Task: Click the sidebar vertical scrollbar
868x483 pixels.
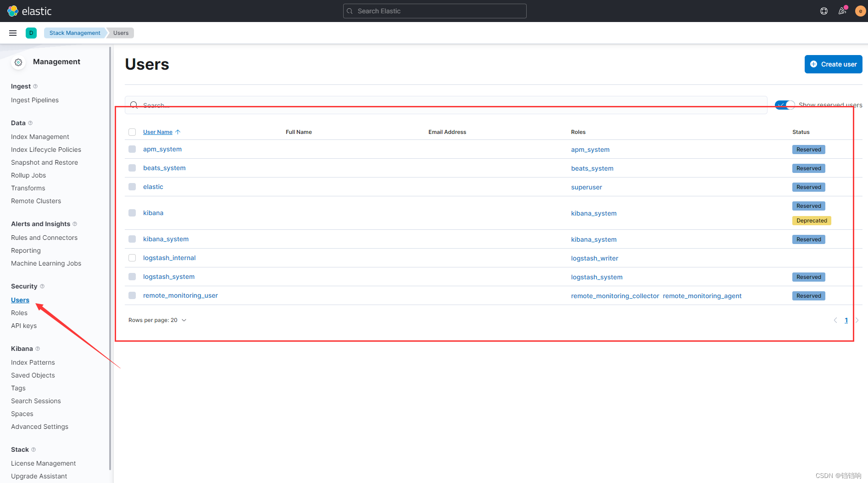Action: point(110,258)
